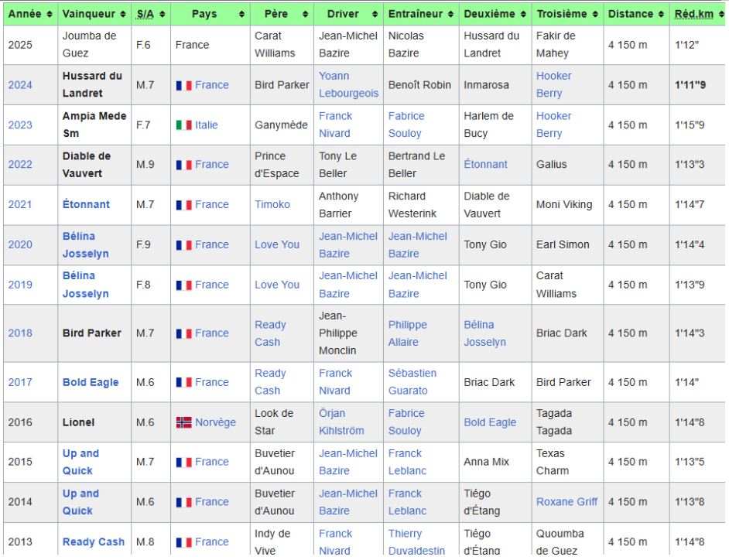729x560 pixels.
Task: Open the Roxane Griff link
Action: point(566,502)
